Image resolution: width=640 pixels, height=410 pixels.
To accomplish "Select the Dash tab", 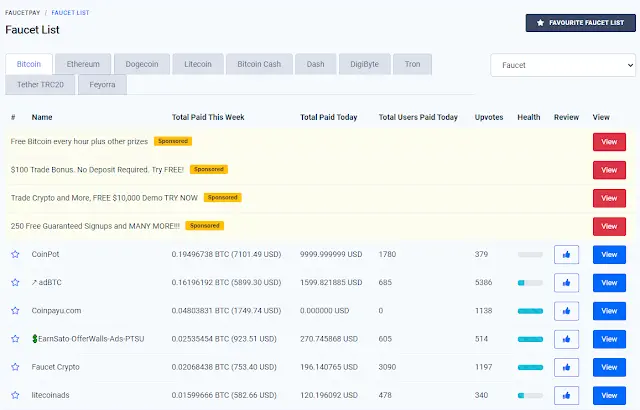I will tap(316, 64).
